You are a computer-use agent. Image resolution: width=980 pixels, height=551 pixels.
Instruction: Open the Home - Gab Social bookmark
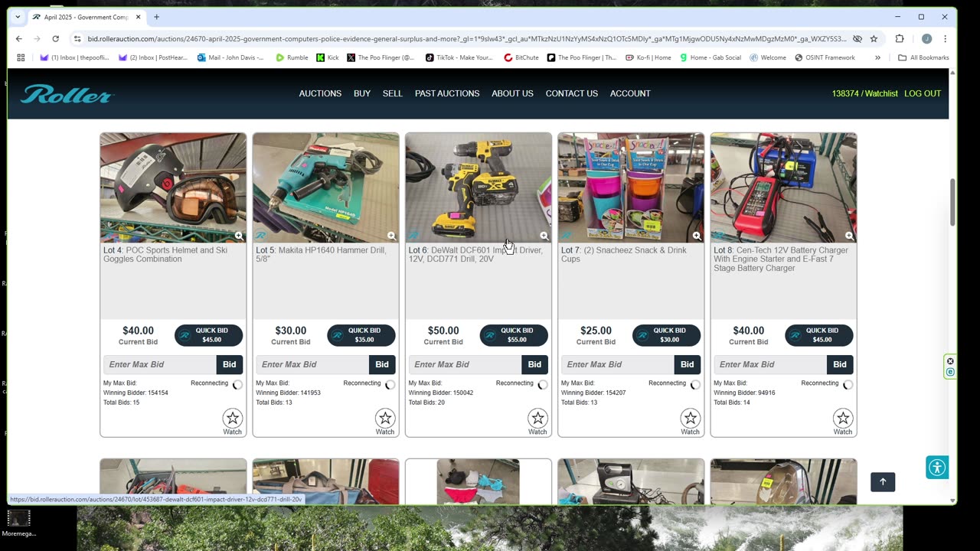point(710,57)
